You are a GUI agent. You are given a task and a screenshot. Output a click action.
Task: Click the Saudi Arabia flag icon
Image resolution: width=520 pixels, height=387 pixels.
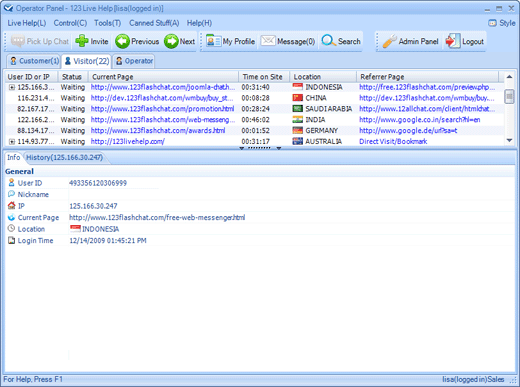coord(297,109)
